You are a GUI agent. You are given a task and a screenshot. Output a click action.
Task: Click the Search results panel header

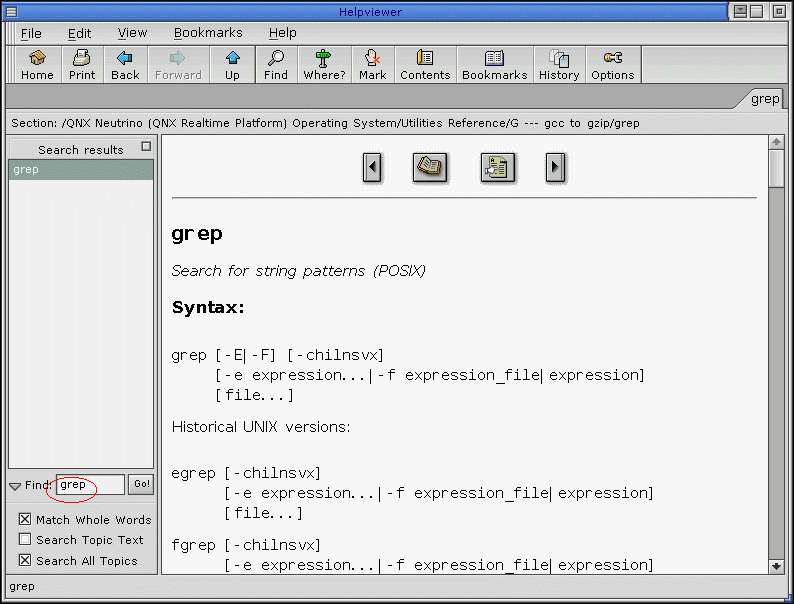pyautogui.click(x=81, y=149)
